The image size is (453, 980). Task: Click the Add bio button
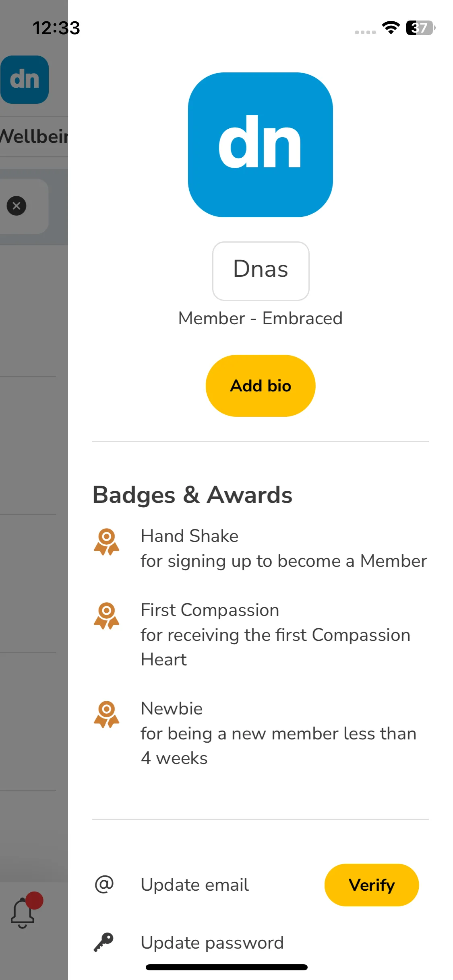[261, 386]
